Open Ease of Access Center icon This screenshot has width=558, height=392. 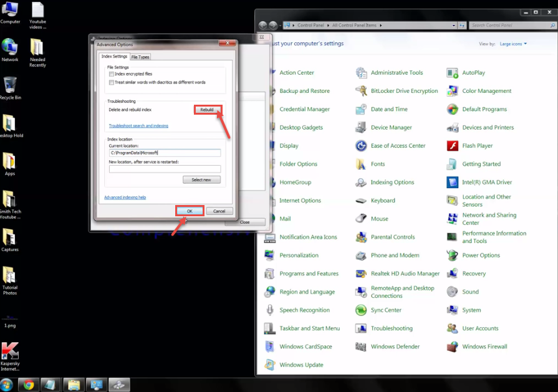pyautogui.click(x=361, y=146)
